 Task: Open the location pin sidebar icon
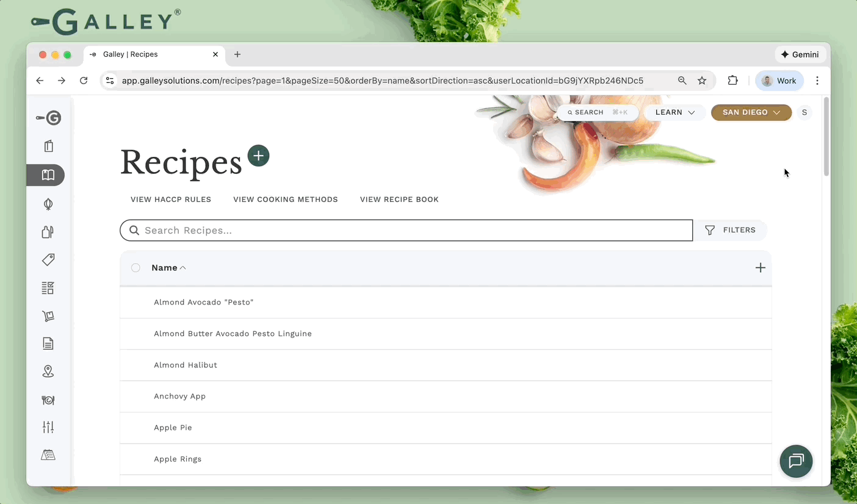48,371
